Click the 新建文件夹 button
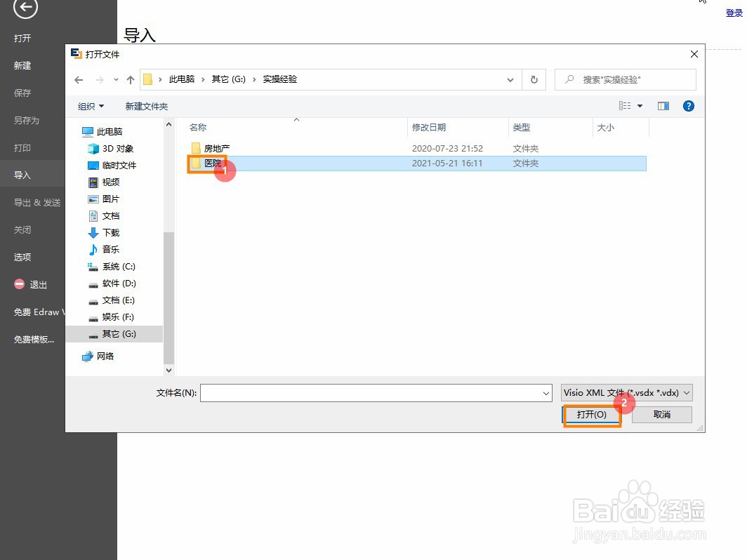747x560 pixels. tap(146, 106)
